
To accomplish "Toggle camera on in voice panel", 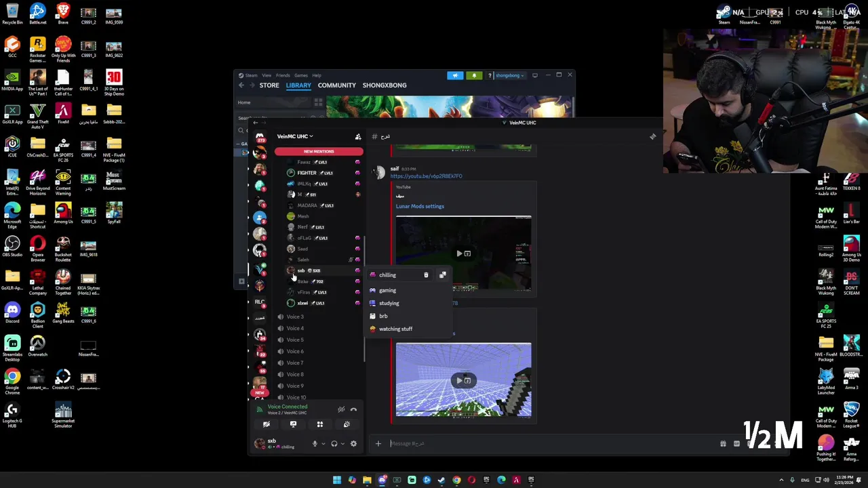I will [267, 424].
